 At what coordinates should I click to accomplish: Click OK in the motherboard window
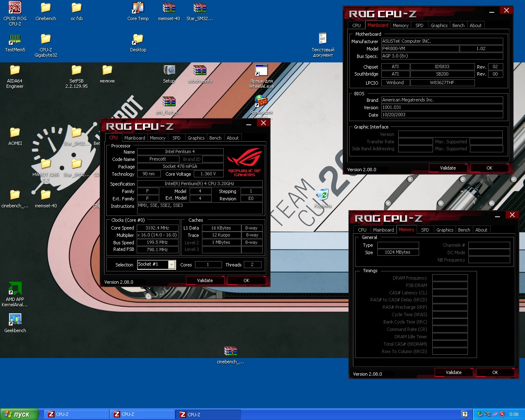tap(489, 168)
